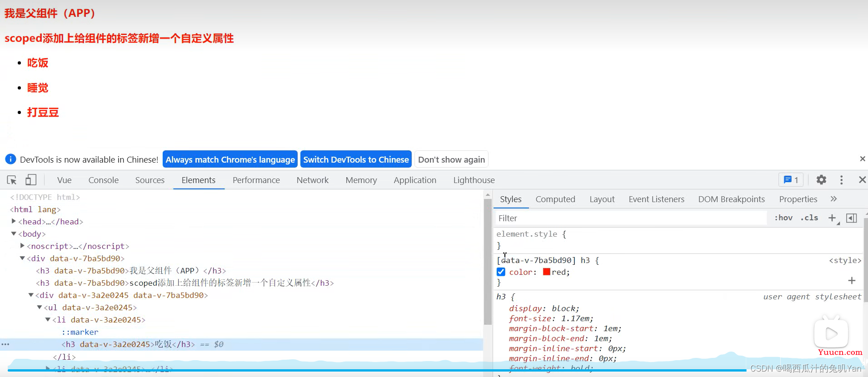Image resolution: width=868 pixels, height=377 pixels.
Task: Expand the noscript element node
Action: (22, 246)
